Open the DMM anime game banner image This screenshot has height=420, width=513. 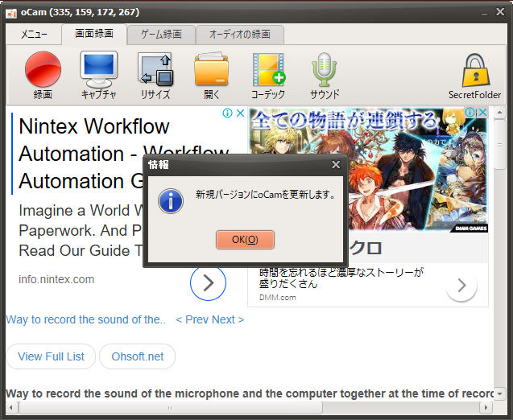point(368,170)
